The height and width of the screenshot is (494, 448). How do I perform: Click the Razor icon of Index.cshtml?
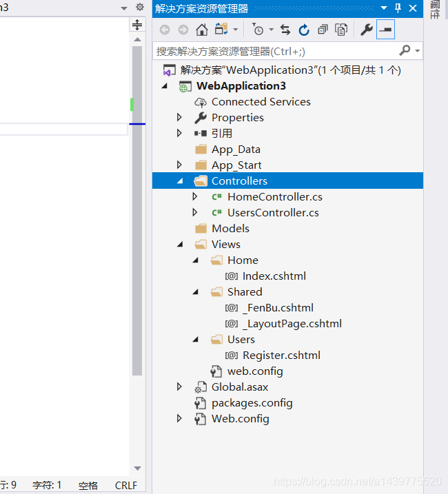(232, 276)
